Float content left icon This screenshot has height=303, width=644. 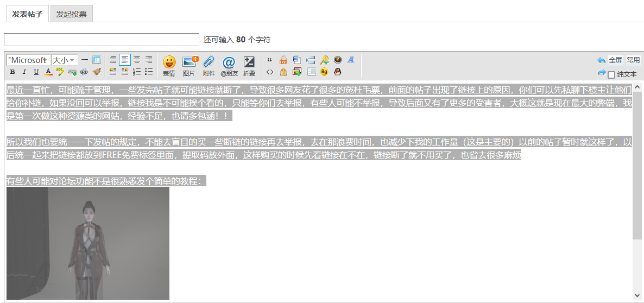[113, 72]
